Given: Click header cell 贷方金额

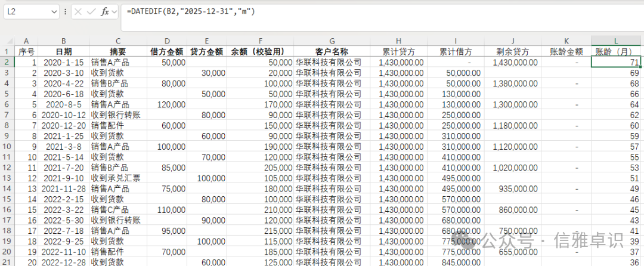Looking at the screenshot, I should tap(207, 52).
